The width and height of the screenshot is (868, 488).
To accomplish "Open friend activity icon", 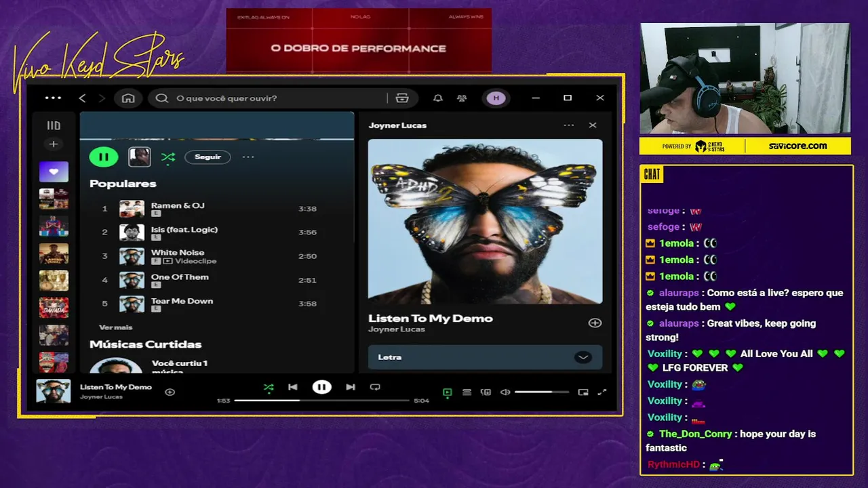I will [462, 98].
